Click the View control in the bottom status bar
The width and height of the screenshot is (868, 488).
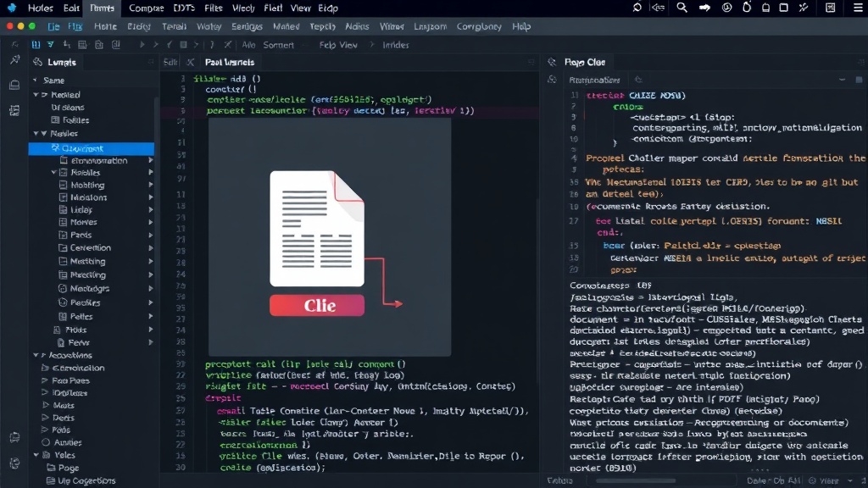point(829,481)
